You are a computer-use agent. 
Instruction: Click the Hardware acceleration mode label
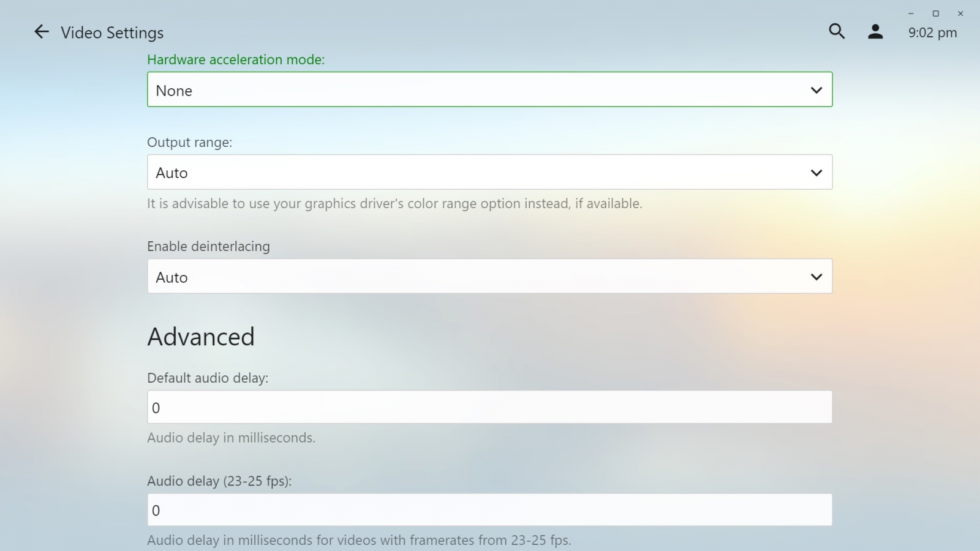click(236, 59)
